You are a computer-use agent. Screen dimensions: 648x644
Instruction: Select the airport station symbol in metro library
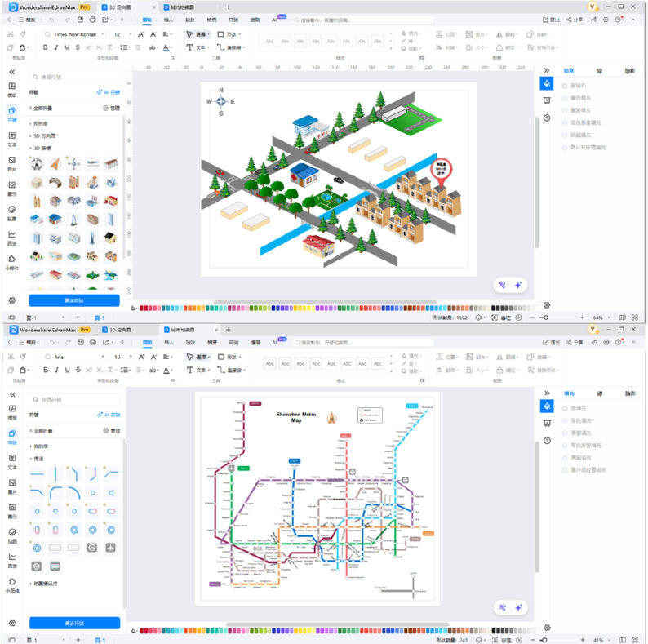110,548
